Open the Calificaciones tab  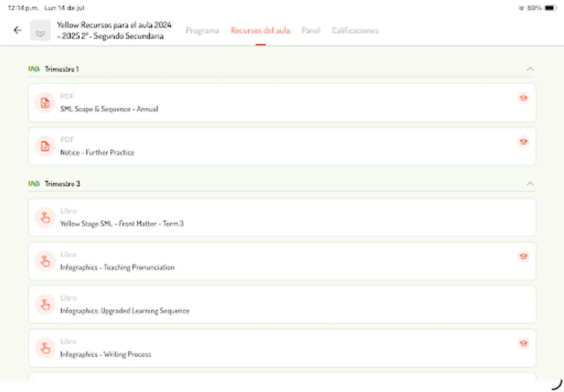coord(355,30)
